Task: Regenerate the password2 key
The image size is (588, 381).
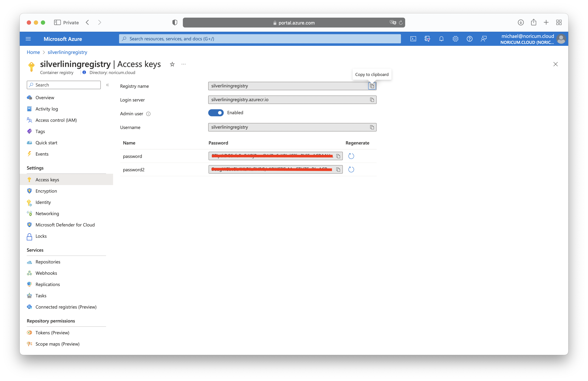Action: (351, 170)
